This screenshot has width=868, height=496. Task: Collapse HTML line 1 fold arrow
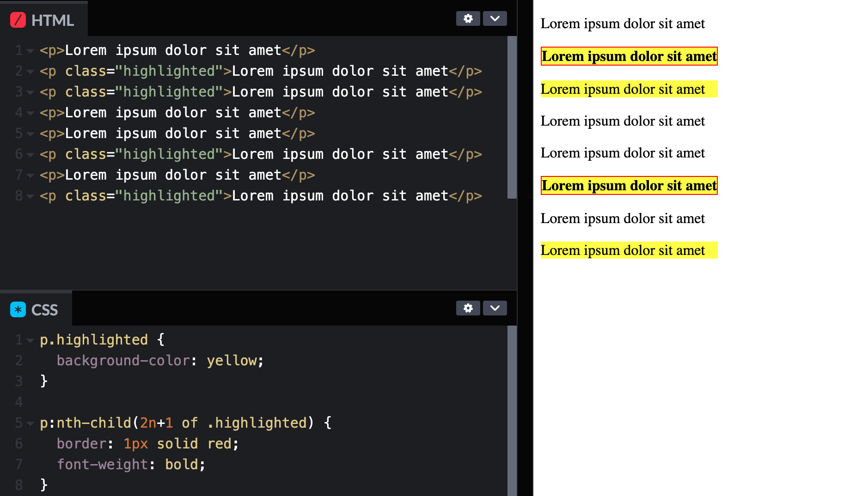[31, 51]
